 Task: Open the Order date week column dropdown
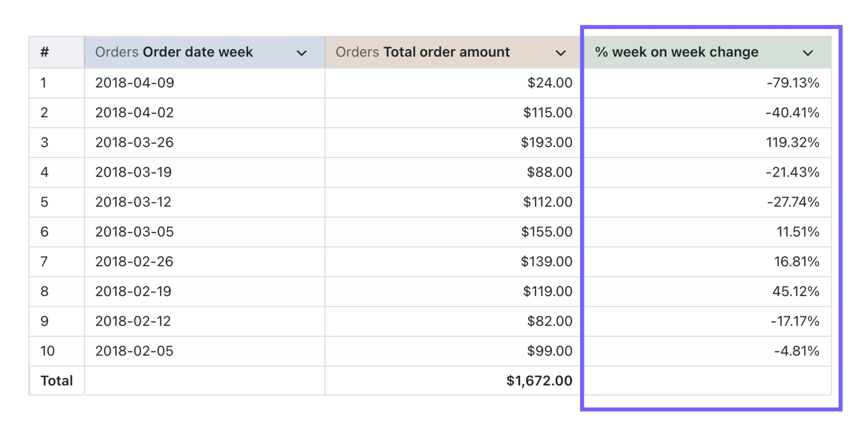coord(301,53)
